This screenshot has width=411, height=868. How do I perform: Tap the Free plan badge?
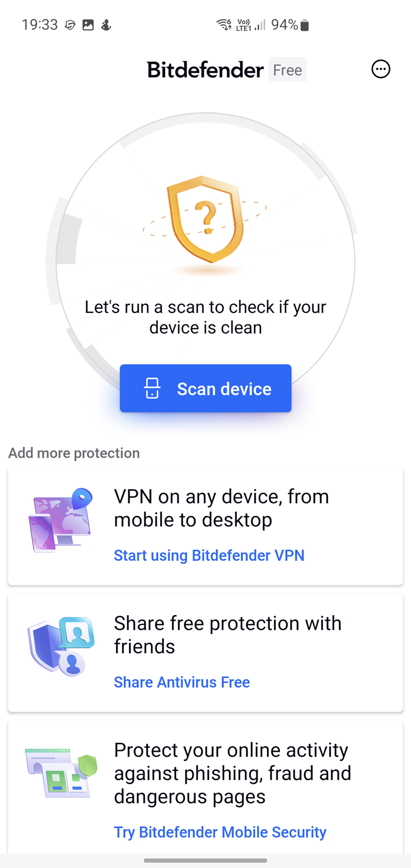(287, 70)
